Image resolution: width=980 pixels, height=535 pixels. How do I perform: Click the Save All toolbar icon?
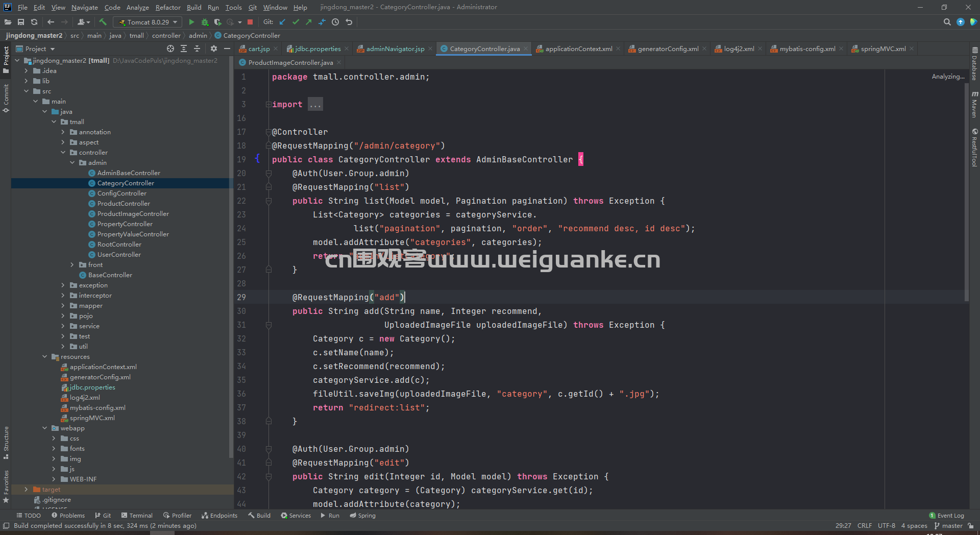pyautogui.click(x=21, y=22)
